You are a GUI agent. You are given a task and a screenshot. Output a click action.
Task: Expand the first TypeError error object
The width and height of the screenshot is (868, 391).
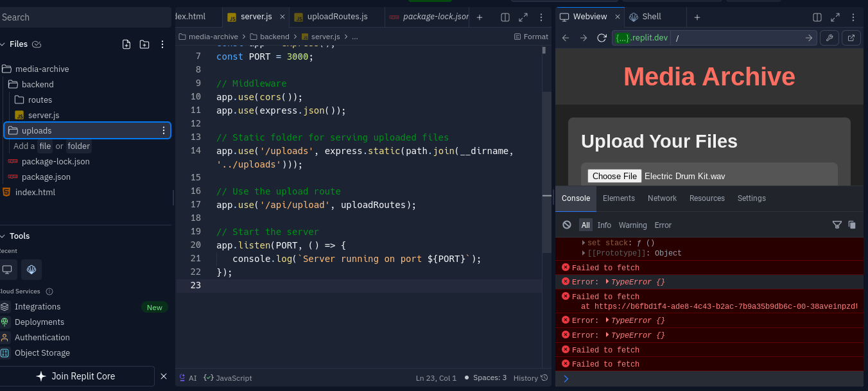(607, 282)
